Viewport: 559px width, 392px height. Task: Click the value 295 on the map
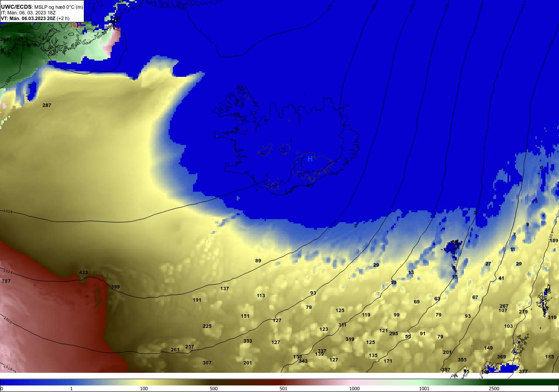tap(393, 334)
